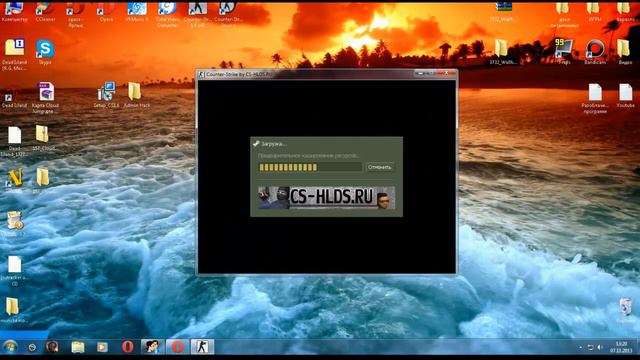Run the Setup_CS1.6 installer icon
The width and height of the screenshot is (640, 360).
[106, 95]
